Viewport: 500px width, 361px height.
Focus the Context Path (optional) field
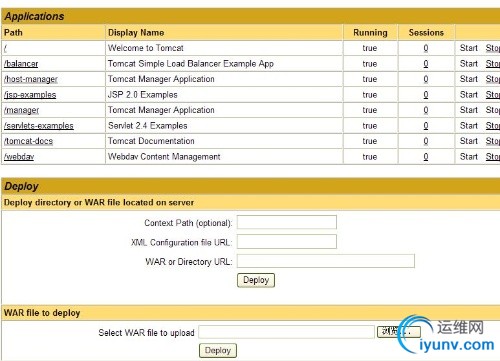point(287,222)
